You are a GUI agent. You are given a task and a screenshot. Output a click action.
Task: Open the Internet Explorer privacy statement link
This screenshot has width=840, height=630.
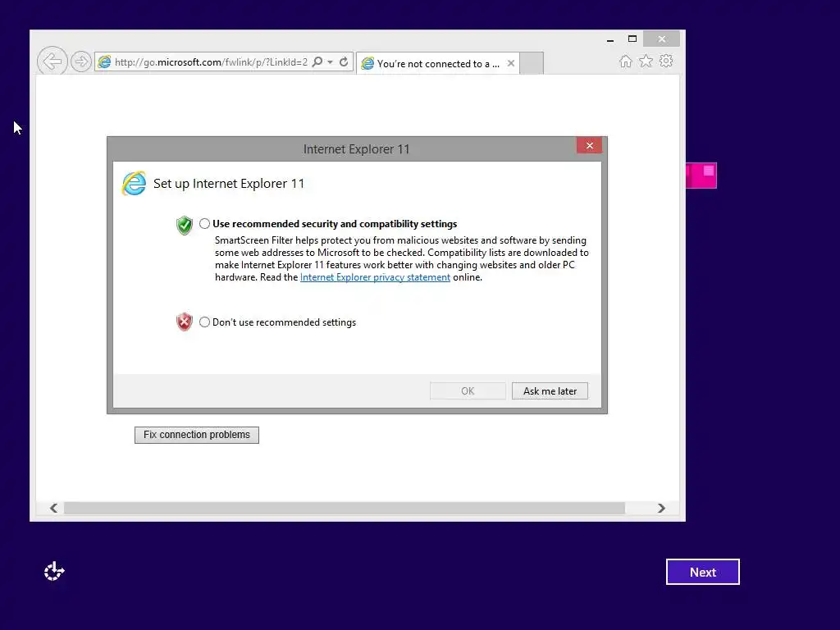pos(375,277)
